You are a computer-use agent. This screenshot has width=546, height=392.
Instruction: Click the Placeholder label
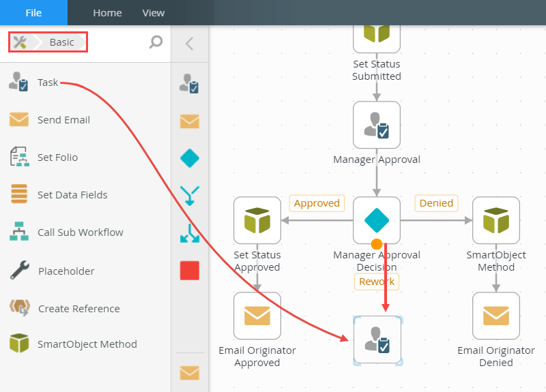tap(66, 271)
